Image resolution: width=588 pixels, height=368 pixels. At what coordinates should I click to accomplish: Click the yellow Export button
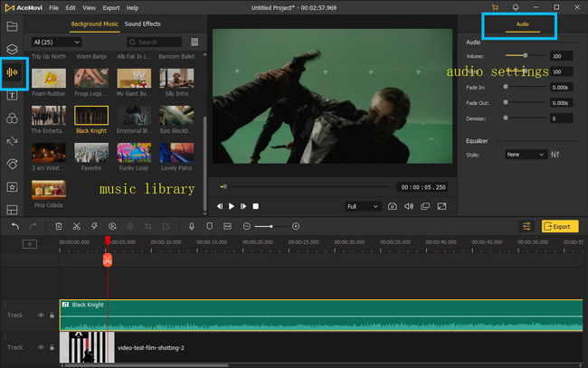click(560, 226)
